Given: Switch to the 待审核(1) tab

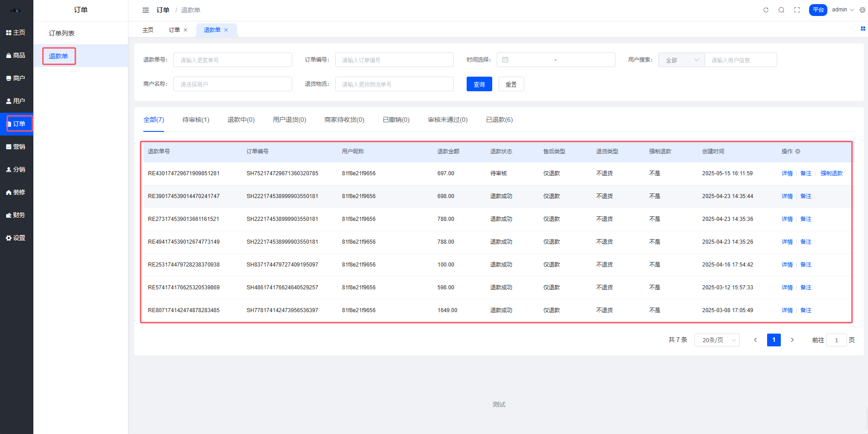Looking at the screenshot, I should 195,120.
